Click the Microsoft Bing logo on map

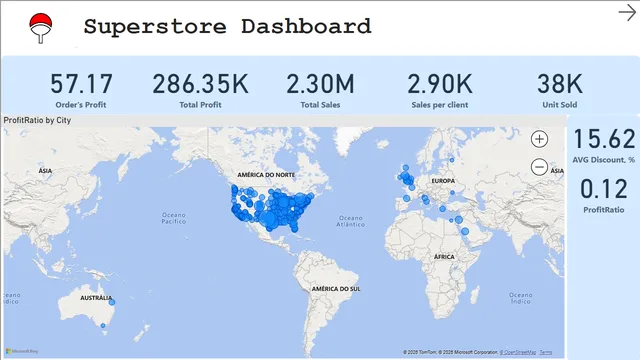click(x=22, y=351)
